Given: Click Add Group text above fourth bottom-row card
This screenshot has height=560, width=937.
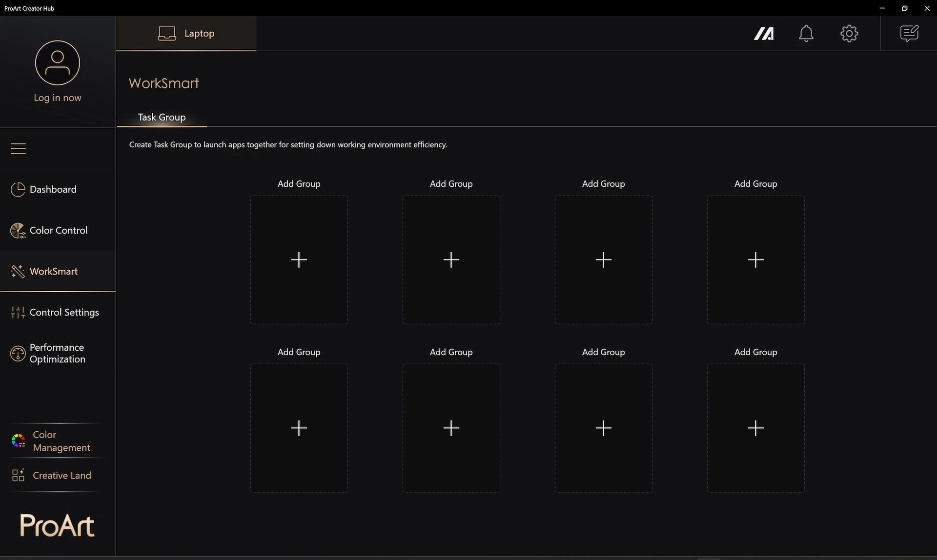Looking at the screenshot, I should click(x=756, y=352).
